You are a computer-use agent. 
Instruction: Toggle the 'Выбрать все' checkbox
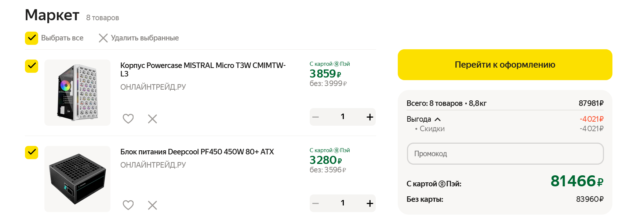(32, 38)
